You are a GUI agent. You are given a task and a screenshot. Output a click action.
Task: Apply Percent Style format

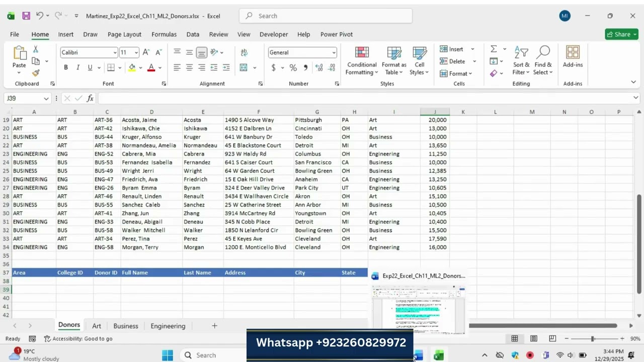[293, 67]
